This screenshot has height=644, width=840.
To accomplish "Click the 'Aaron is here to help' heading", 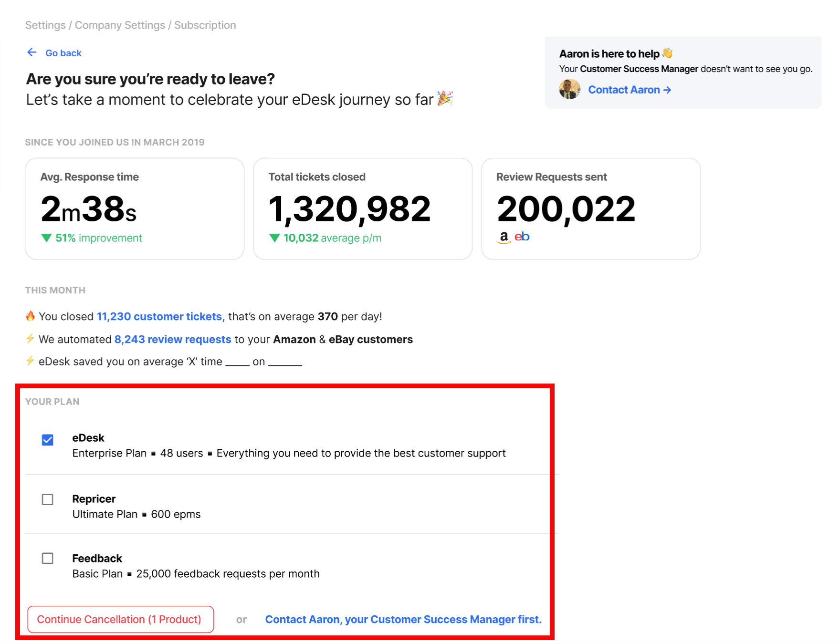I will click(609, 54).
